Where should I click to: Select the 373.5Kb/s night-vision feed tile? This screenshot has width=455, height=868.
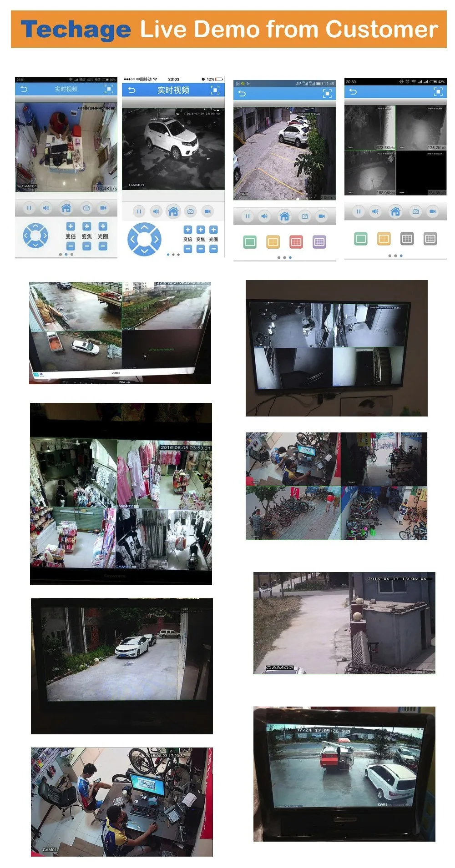point(370,128)
